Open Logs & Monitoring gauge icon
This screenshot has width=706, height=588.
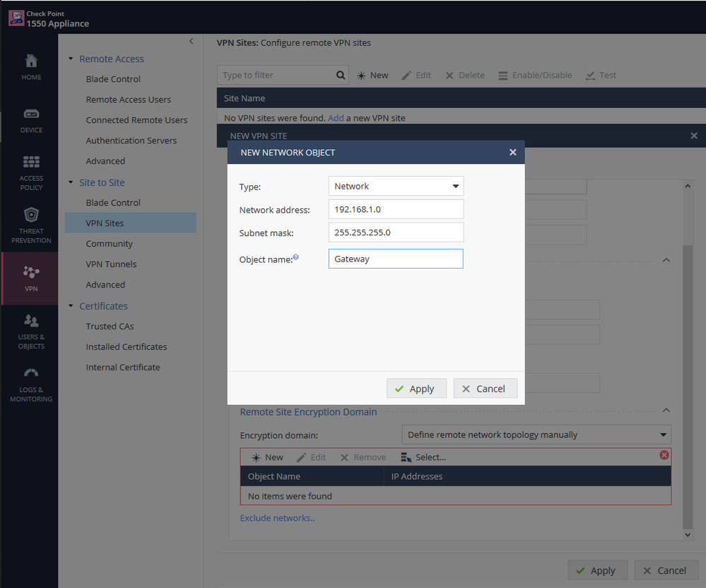[31, 373]
